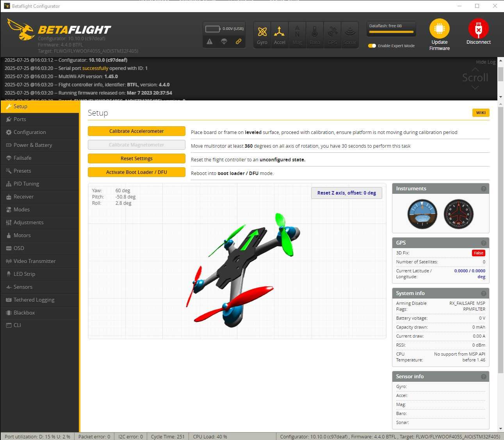Click Activate Boot Loader / DFU button
The height and width of the screenshot is (440, 504).
click(x=137, y=172)
